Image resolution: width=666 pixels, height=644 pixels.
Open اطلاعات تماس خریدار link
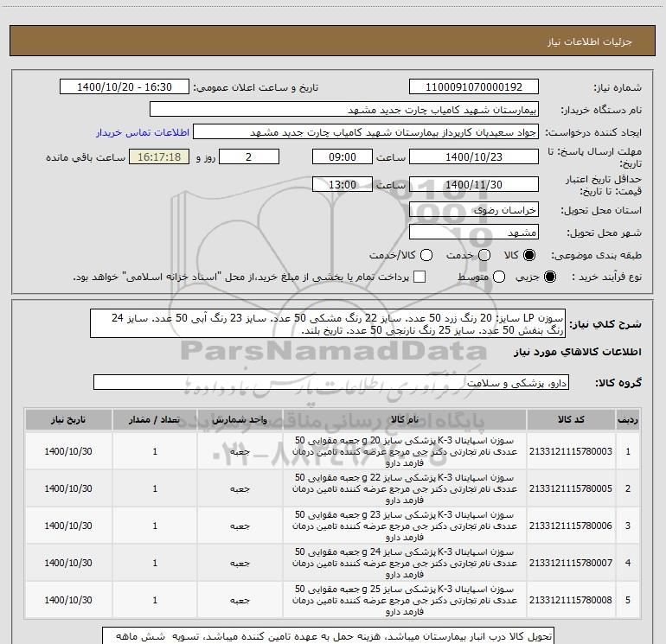coord(143,132)
